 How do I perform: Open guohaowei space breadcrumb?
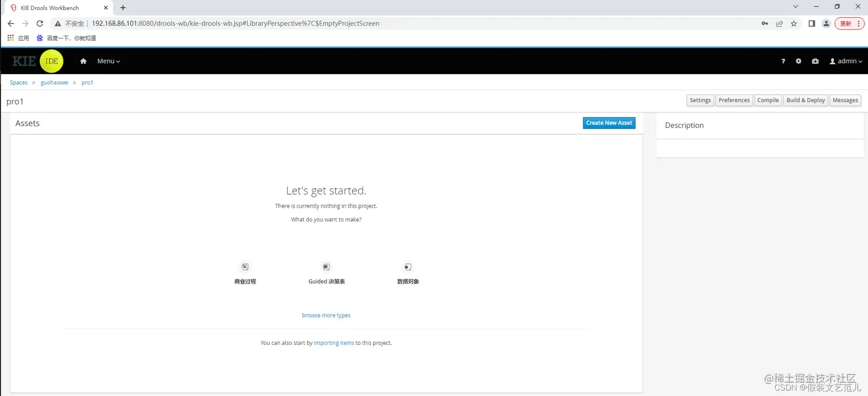click(x=55, y=83)
